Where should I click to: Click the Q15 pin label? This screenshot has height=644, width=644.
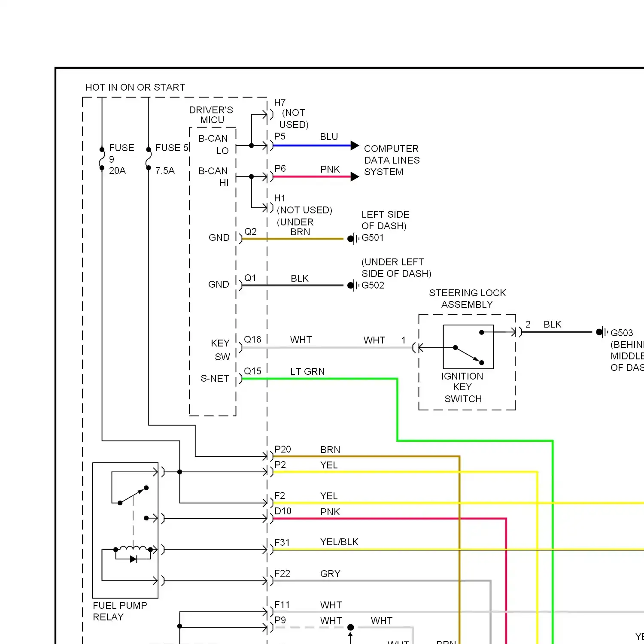[x=252, y=371]
